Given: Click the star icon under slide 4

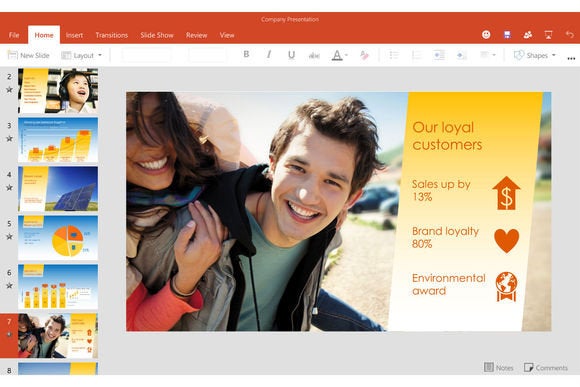Looking at the screenshot, I should [x=9, y=188].
